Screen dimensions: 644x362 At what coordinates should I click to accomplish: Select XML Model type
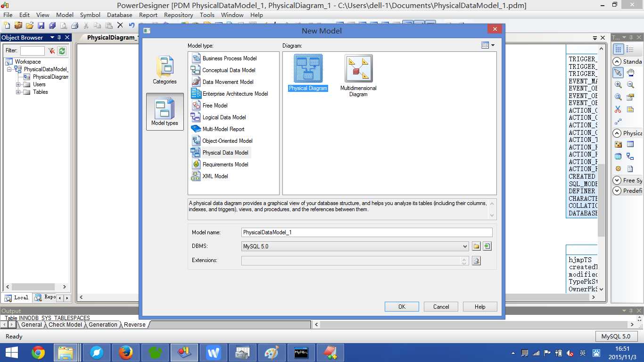[x=209, y=176]
